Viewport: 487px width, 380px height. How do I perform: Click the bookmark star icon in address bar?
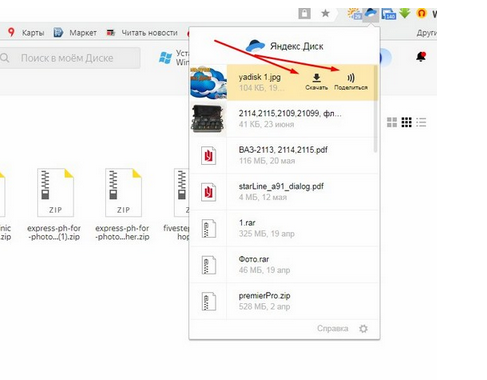pyautogui.click(x=325, y=13)
